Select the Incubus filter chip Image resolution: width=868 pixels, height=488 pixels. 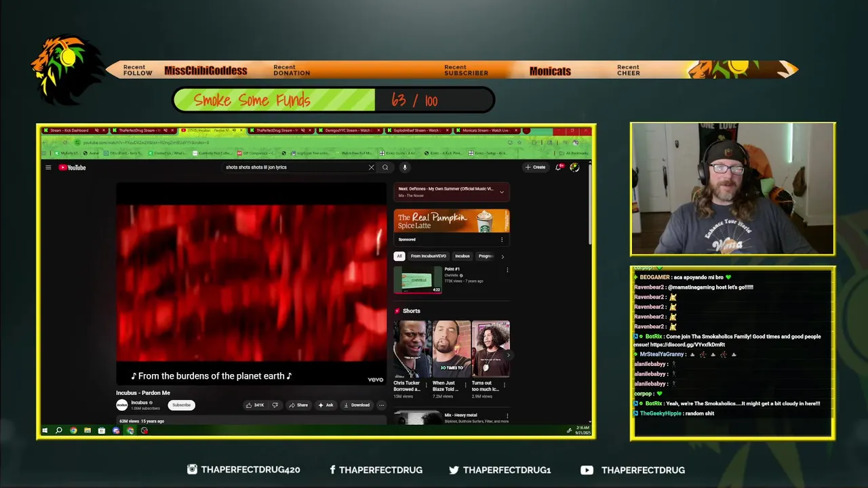[x=462, y=256]
